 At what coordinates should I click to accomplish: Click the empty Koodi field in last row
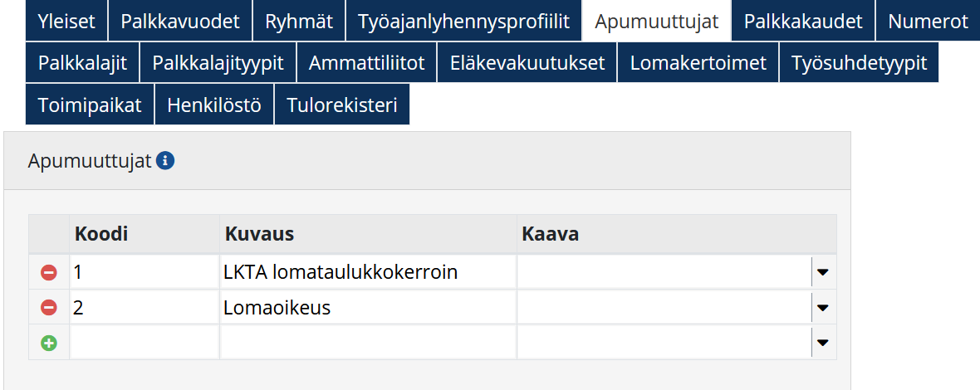pyautogui.click(x=145, y=343)
